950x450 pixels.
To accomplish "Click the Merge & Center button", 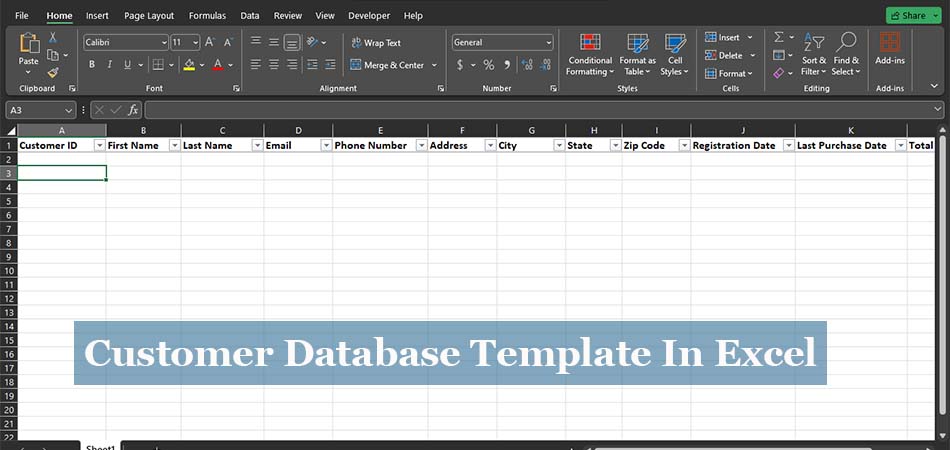I will (x=387, y=65).
